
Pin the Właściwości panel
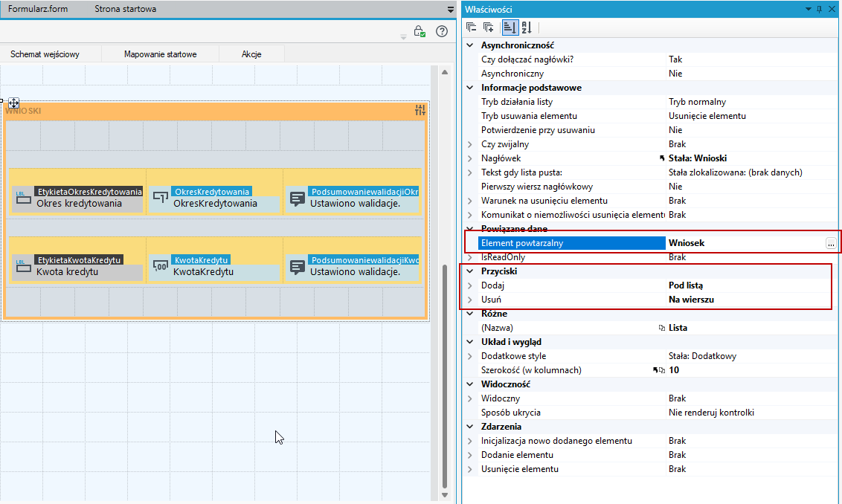(x=820, y=9)
